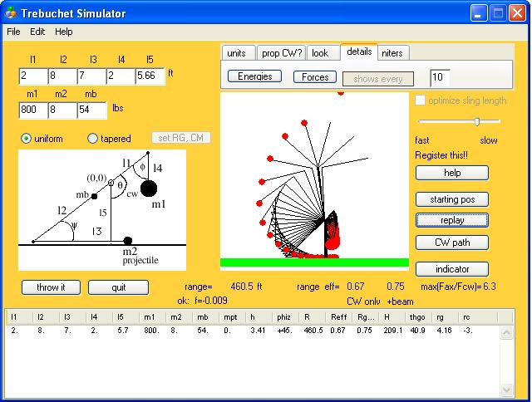This screenshot has height=402, width=532.
Task: Click the CW path button
Action: pyautogui.click(x=452, y=243)
